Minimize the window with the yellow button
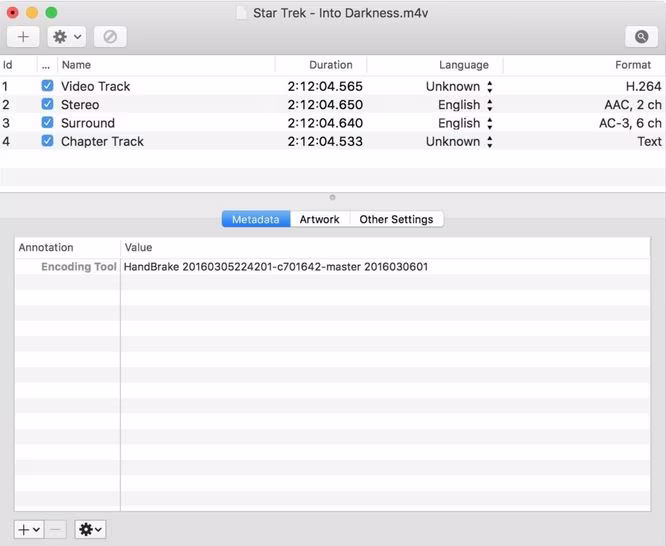The width and height of the screenshot is (666, 546). point(32,13)
